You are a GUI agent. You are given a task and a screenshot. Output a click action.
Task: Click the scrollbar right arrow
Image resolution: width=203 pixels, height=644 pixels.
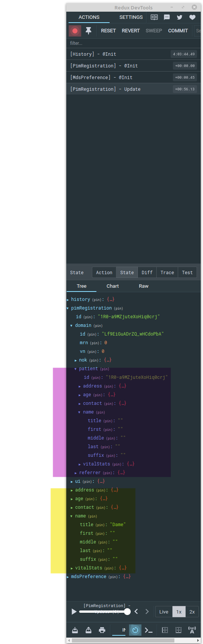(x=198, y=640)
